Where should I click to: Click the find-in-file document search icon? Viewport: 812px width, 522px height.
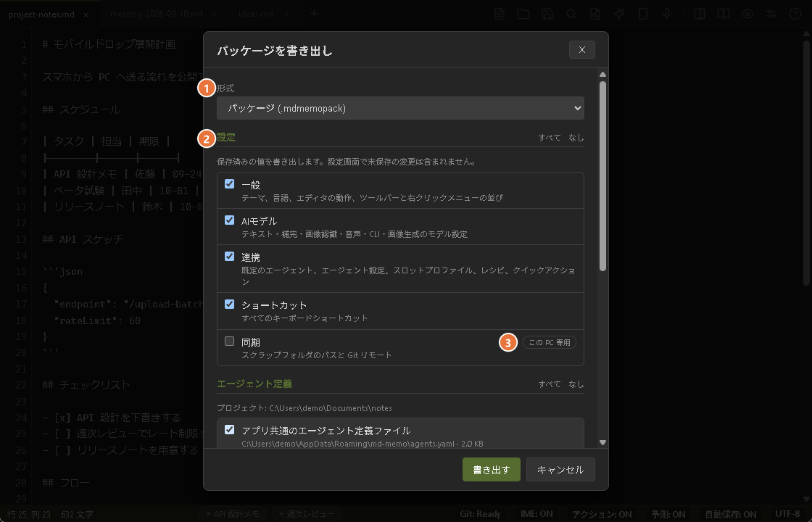(x=595, y=14)
